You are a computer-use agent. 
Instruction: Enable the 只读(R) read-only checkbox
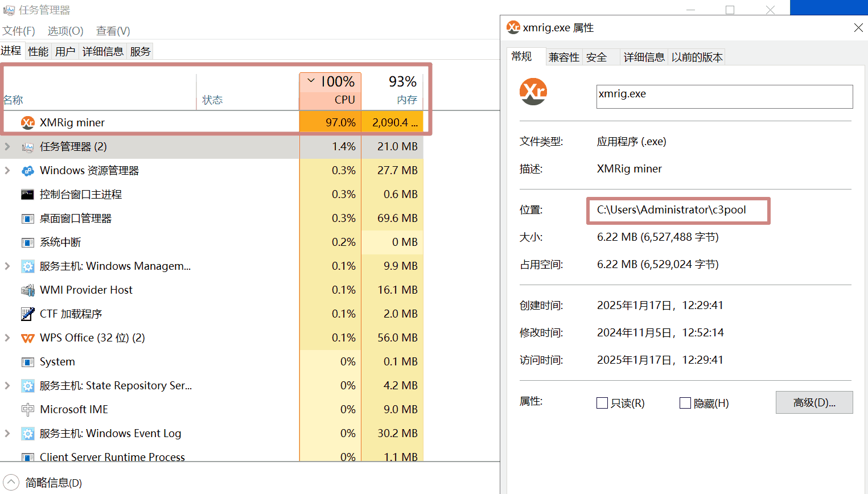[602, 403]
